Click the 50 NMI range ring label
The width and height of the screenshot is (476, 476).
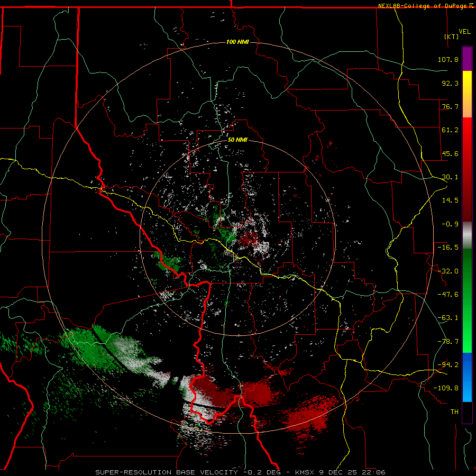[x=237, y=140]
